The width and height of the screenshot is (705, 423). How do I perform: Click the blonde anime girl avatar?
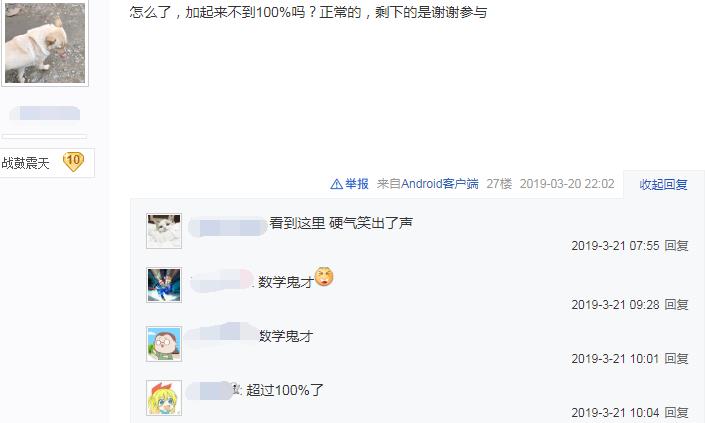pyautogui.click(x=164, y=398)
